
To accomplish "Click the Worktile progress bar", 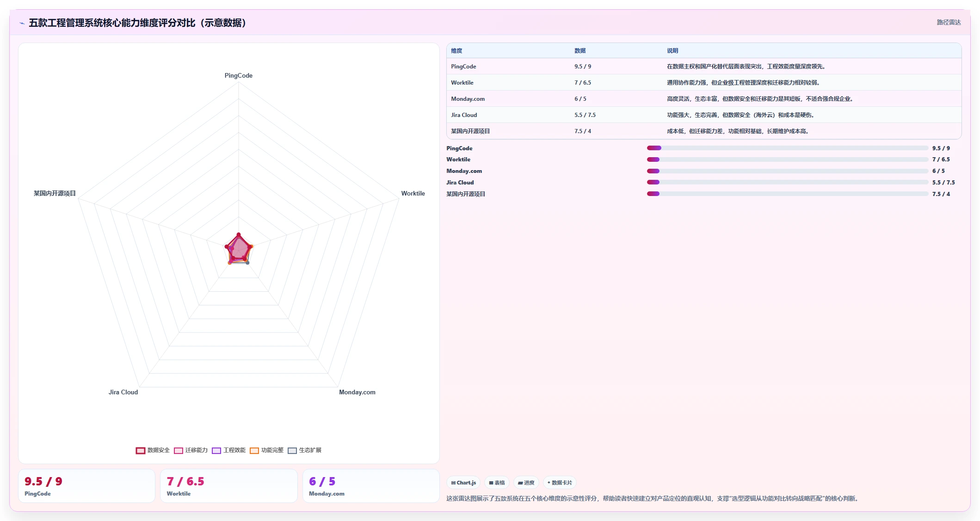I will coord(788,159).
